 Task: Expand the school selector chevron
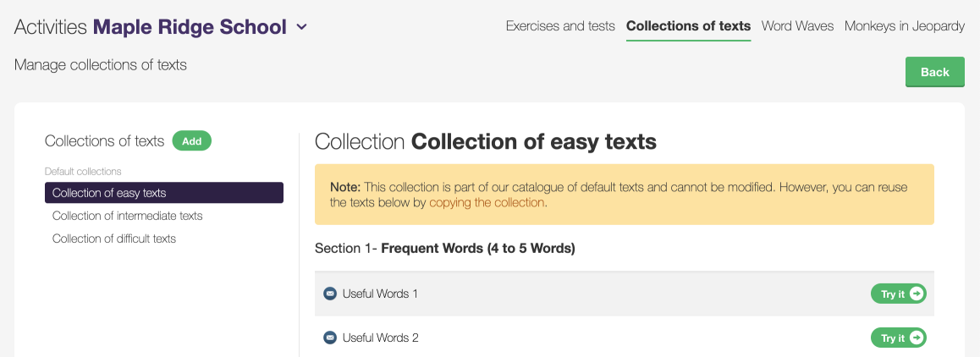pyautogui.click(x=302, y=27)
